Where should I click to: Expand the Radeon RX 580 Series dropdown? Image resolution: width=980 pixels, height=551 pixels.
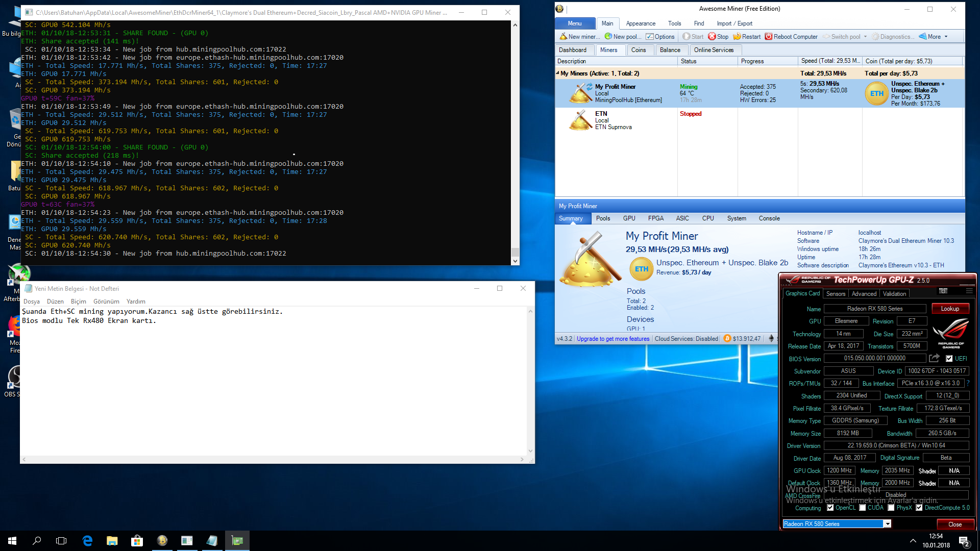point(887,524)
